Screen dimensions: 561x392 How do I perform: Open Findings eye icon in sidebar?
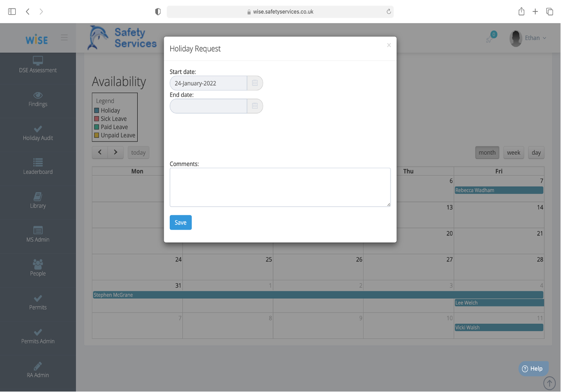pos(38,95)
